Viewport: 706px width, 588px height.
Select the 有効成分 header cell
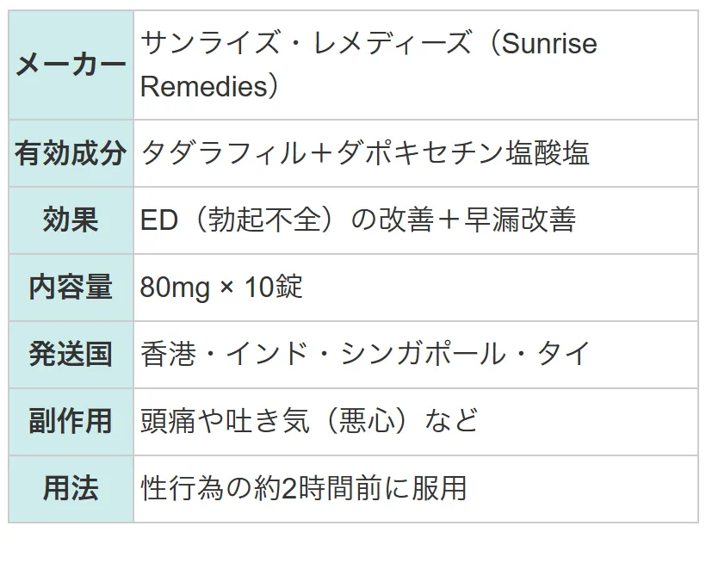71,153
